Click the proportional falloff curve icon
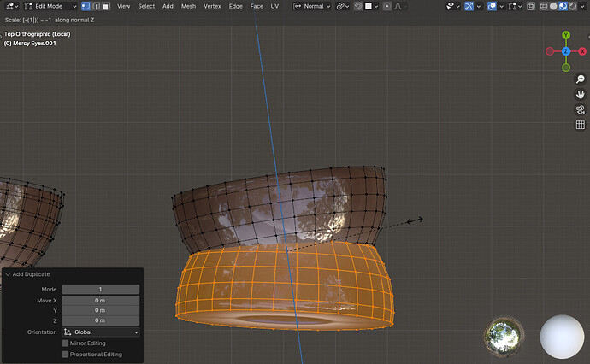The height and width of the screenshot is (364, 590). pyautogui.click(x=398, y=6)
